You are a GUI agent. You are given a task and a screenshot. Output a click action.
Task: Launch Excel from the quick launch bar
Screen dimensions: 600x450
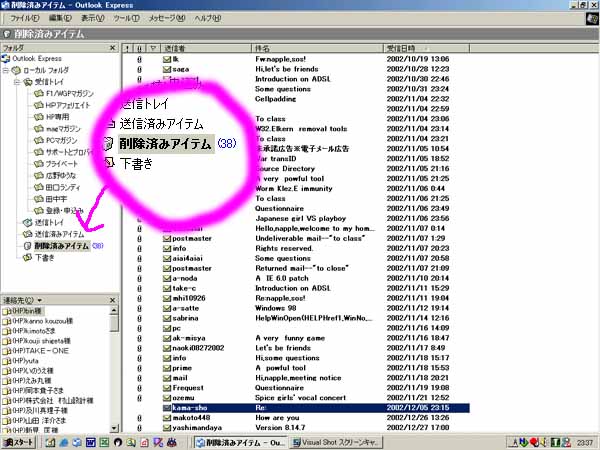click(104, 443)
